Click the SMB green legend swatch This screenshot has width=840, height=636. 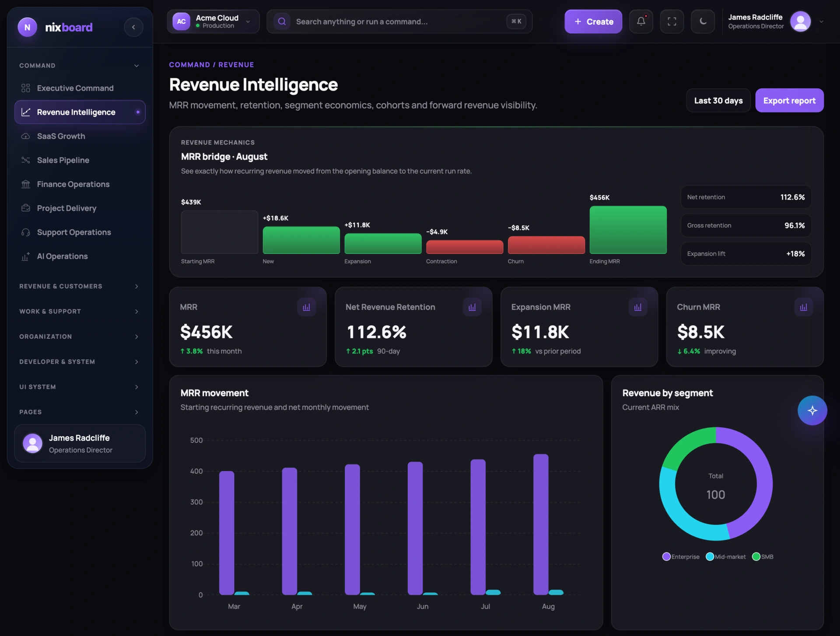(756, 557)
